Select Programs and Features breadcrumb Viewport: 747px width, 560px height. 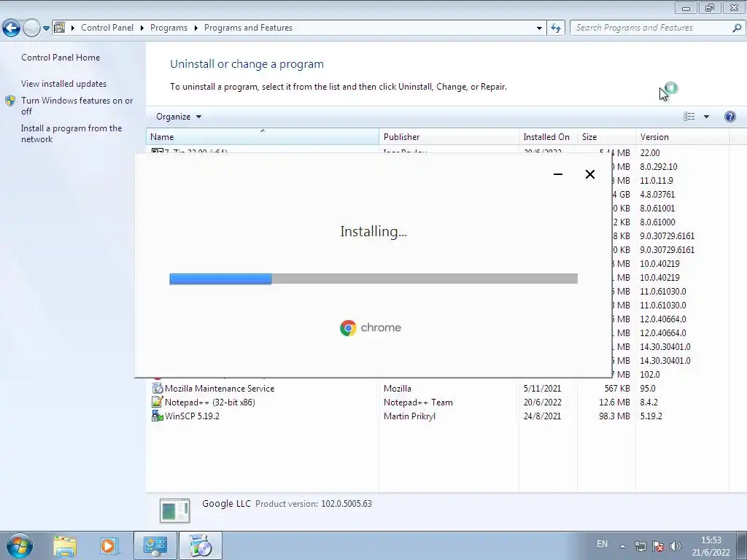[248, 28]
